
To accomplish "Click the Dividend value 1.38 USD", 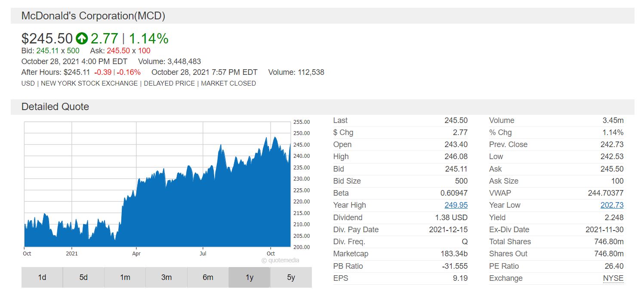I will click(451, 218).
